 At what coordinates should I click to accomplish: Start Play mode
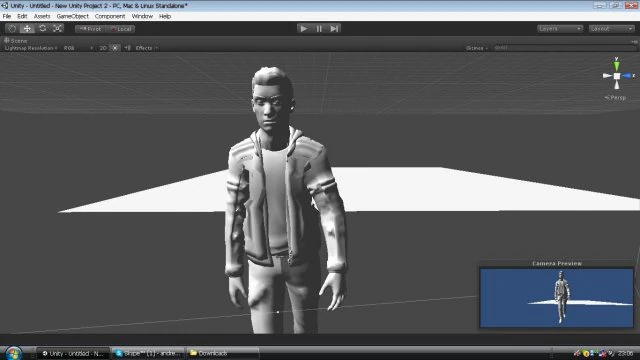(303, 29)
